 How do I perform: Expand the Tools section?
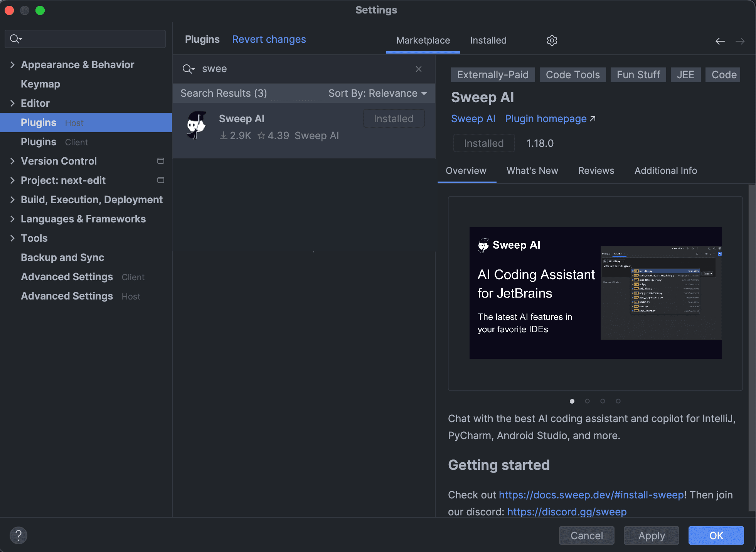point(12,238)
